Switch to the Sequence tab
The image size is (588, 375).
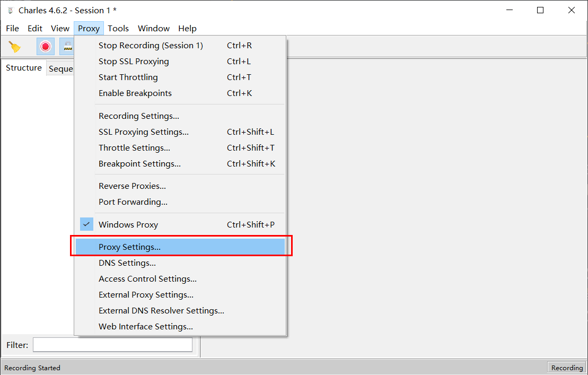click(61, 68)
